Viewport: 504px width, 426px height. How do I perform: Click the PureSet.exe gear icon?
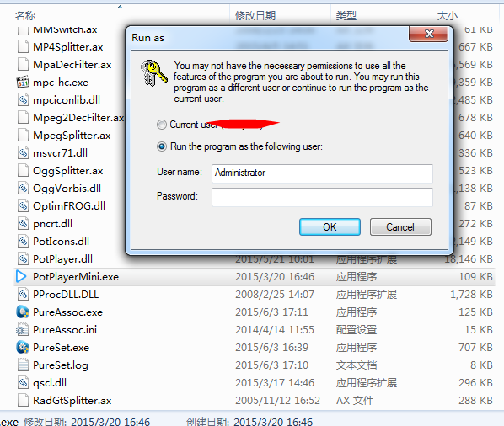pos(23,347)
